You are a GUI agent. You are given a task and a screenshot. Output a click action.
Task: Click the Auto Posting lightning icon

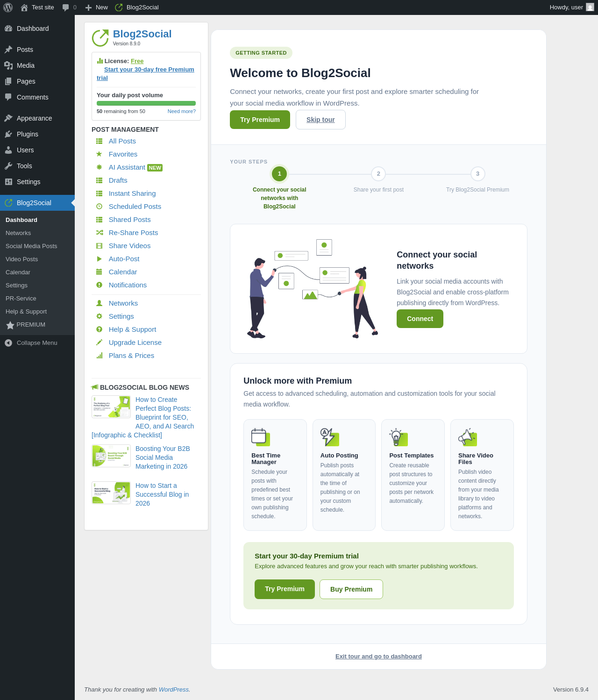[x=329, y=437]
